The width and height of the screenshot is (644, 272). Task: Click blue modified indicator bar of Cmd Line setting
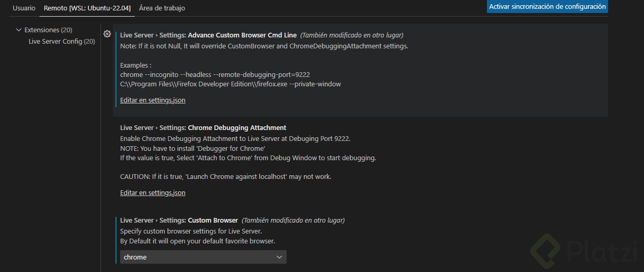(116, 69)
